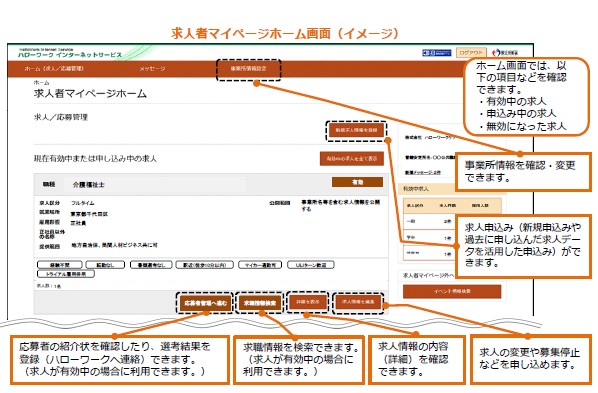Click 有効中の求人を全て表示 button
Viewport: 598px width, 393px height.
coord(352,158)
